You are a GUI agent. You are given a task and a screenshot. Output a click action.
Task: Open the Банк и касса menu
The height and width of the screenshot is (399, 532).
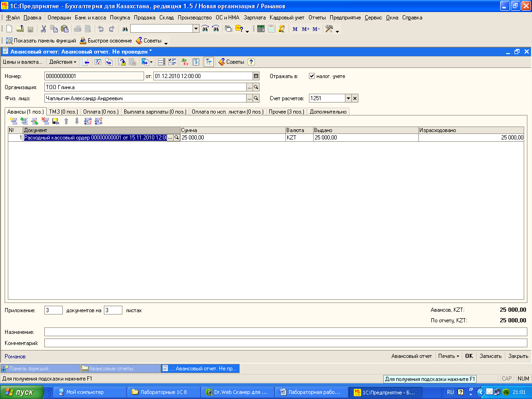pos(90,18)
